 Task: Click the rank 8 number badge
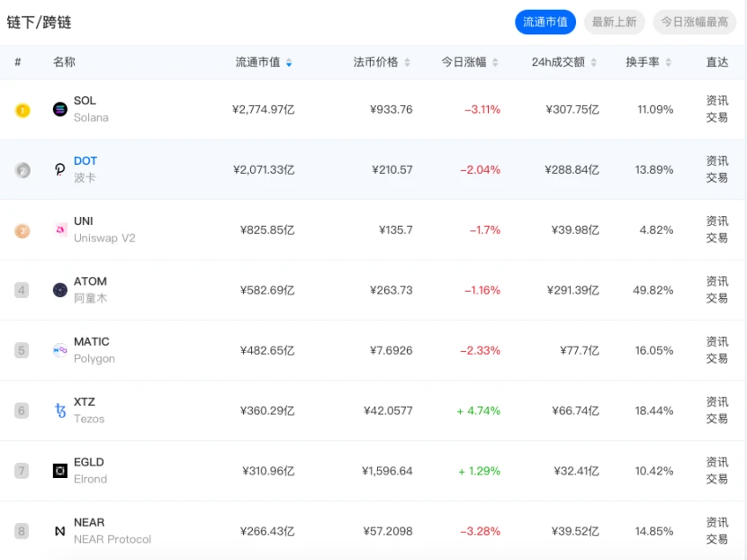(22, 531)
